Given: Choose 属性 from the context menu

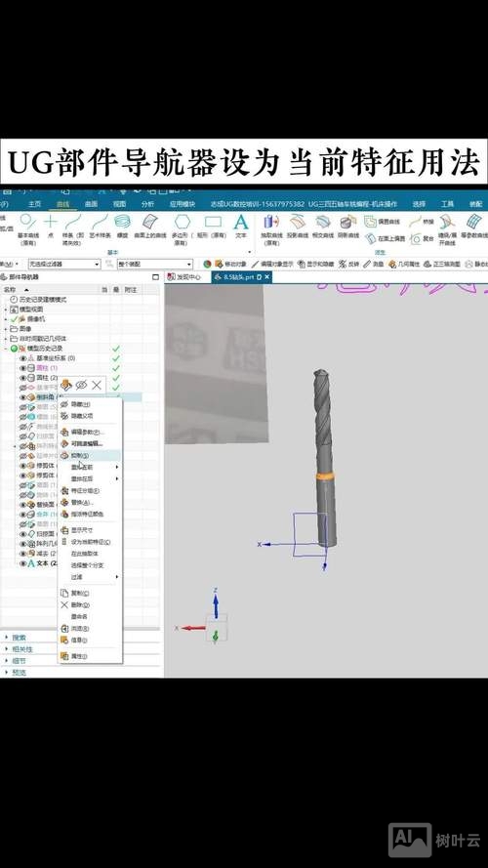Looking at the screenshot, I should (x=90, y=656).
